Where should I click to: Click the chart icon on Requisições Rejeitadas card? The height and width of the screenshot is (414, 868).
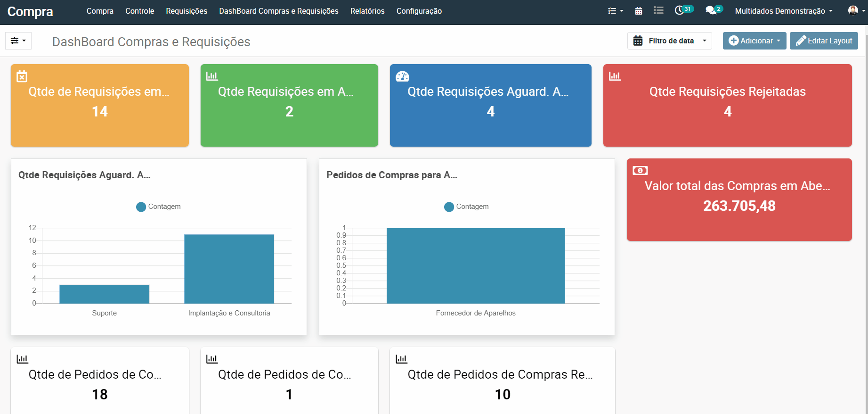[615, 76]
